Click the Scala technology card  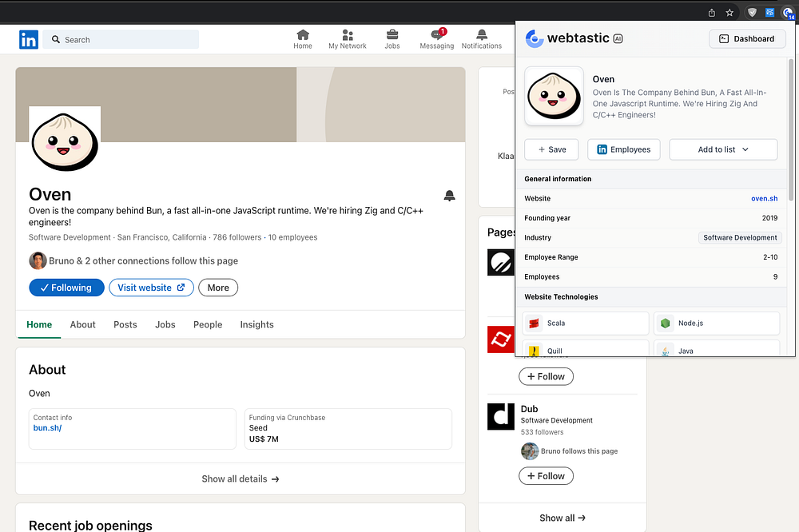(586, 323)
